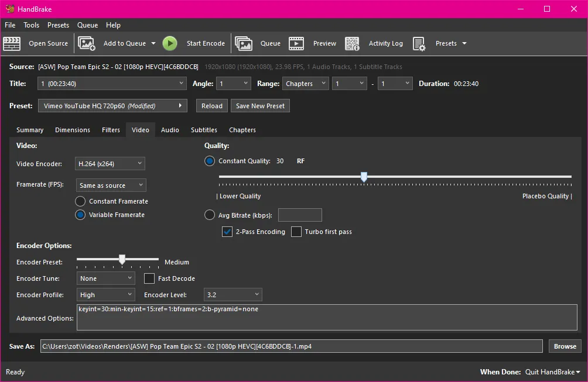The width and height of the screenshot is (588, 382).
Task: Disable 2-Pass Encoding
Action: (227, 232)
